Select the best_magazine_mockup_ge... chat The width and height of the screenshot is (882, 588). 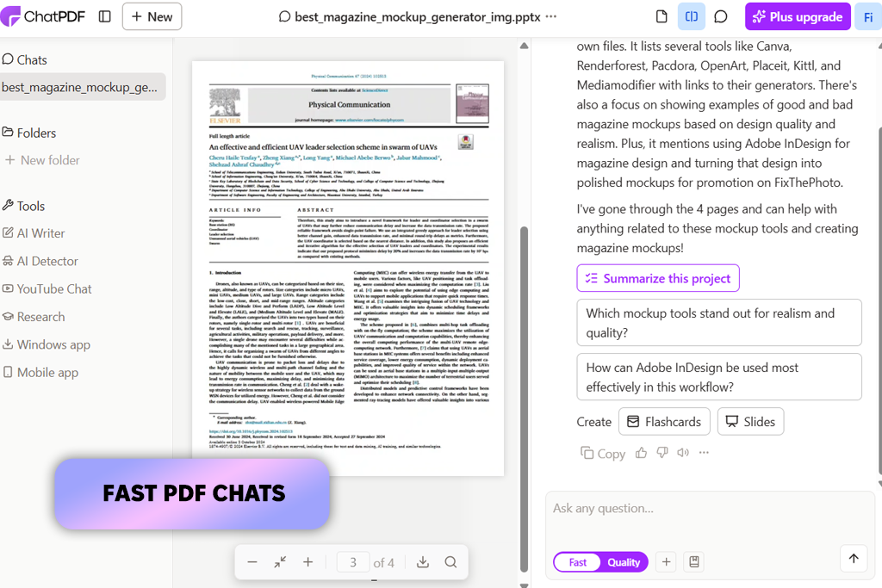(82, 87)
